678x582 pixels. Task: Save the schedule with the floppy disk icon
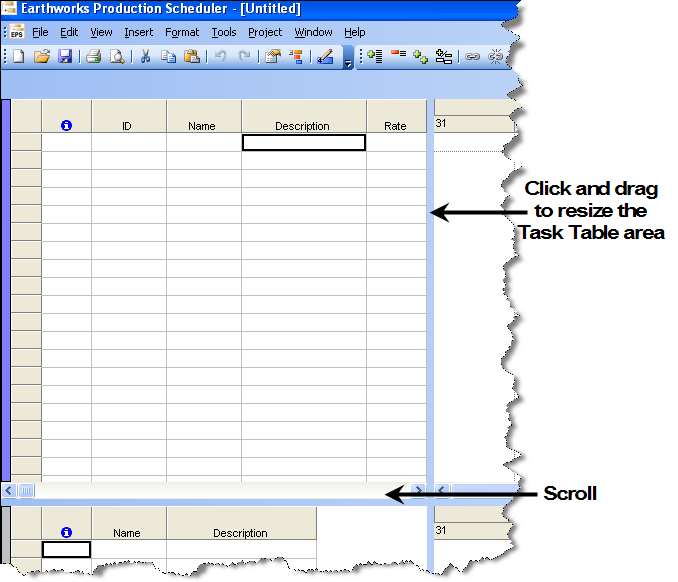pyautogui.click(x=65, y=57)
